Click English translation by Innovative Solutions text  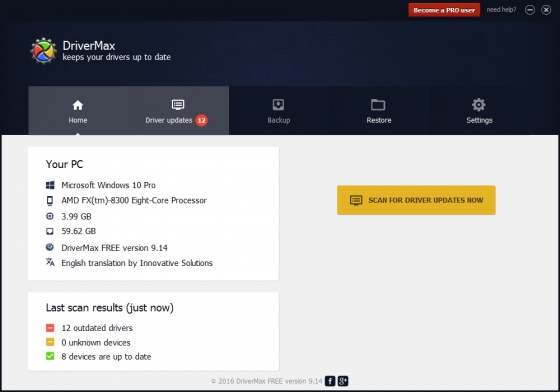point(137,263)
